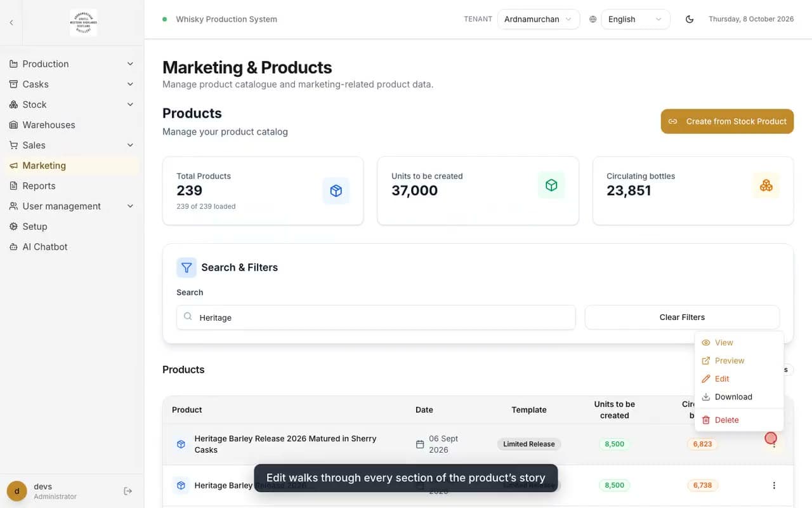Screen dimensions: 812x508
Task: Click the Search field containing Heritage
Action: pos(376,317)
